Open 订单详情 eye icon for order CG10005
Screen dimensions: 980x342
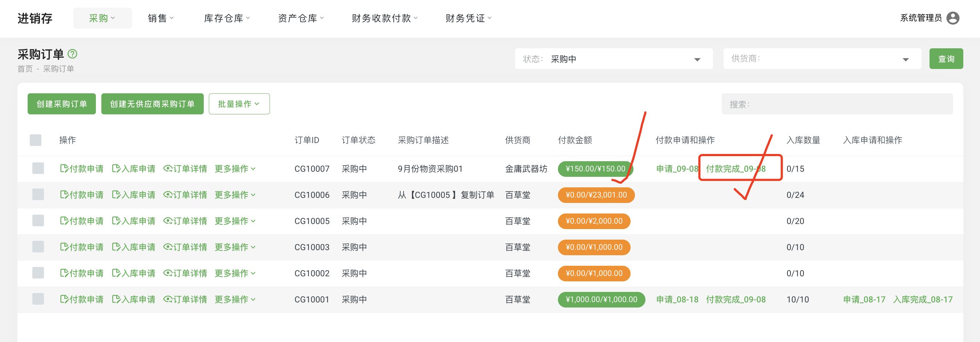pyautogui.click(x=168, y=221)
